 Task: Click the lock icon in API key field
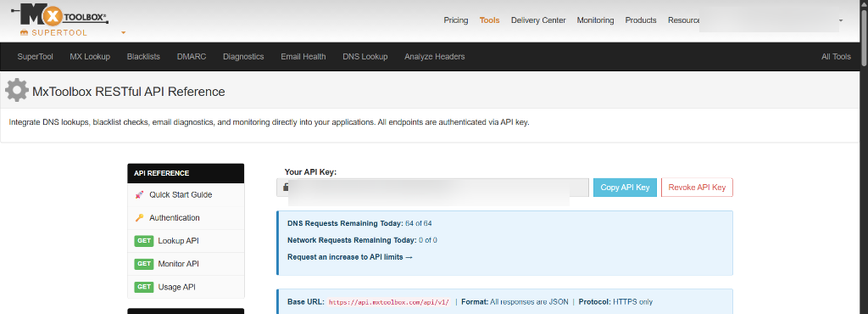click(285, 188)
